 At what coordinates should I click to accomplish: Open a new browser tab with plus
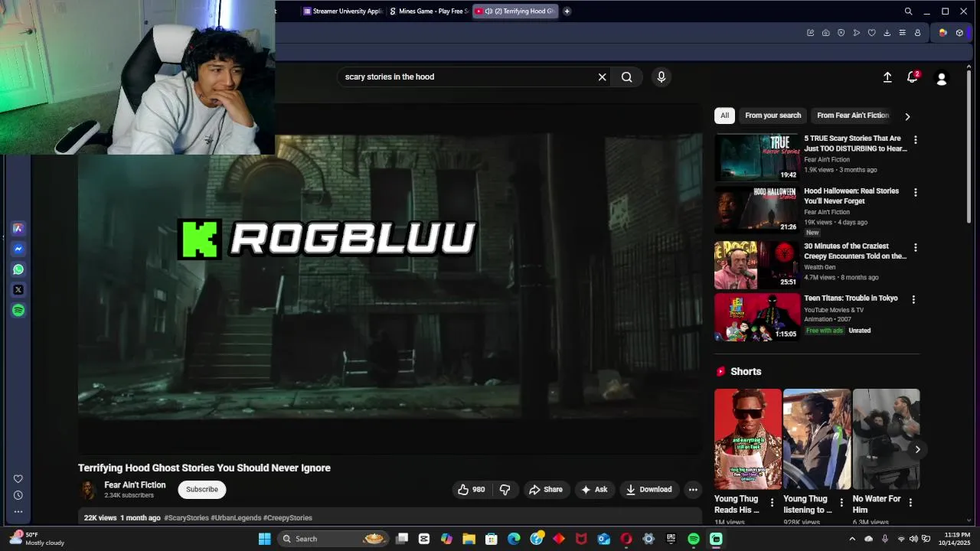[567, 11]
